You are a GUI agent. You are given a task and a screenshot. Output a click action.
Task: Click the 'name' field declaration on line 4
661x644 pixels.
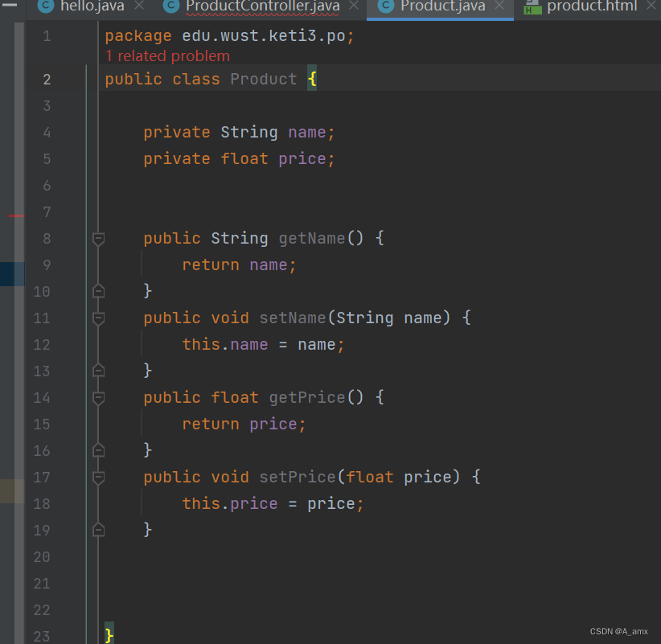[307, 133]
